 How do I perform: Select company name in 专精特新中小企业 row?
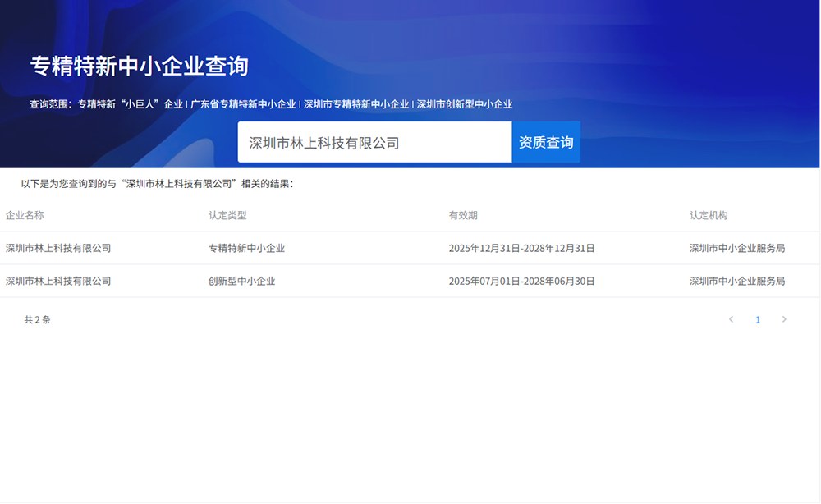pyautogui.click(x=58, y=248)
